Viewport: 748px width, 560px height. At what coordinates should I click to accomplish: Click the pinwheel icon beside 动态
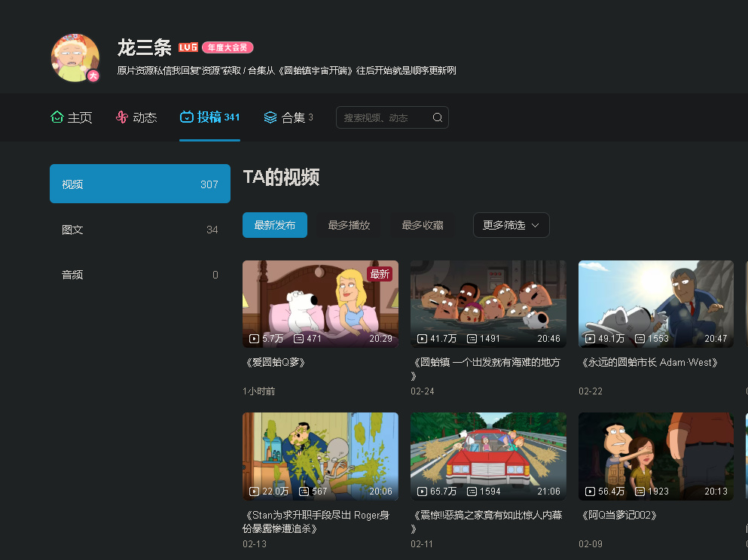[122, 117]
